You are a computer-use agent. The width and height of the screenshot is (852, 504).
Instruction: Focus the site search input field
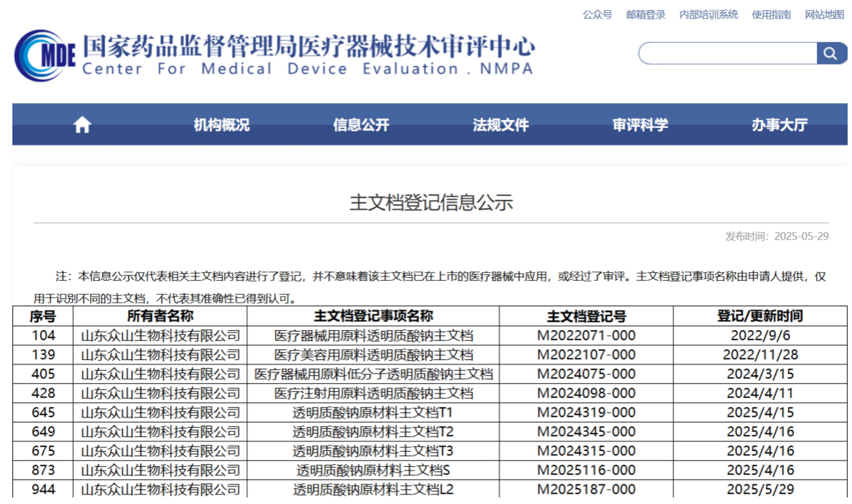coord(728,53)
